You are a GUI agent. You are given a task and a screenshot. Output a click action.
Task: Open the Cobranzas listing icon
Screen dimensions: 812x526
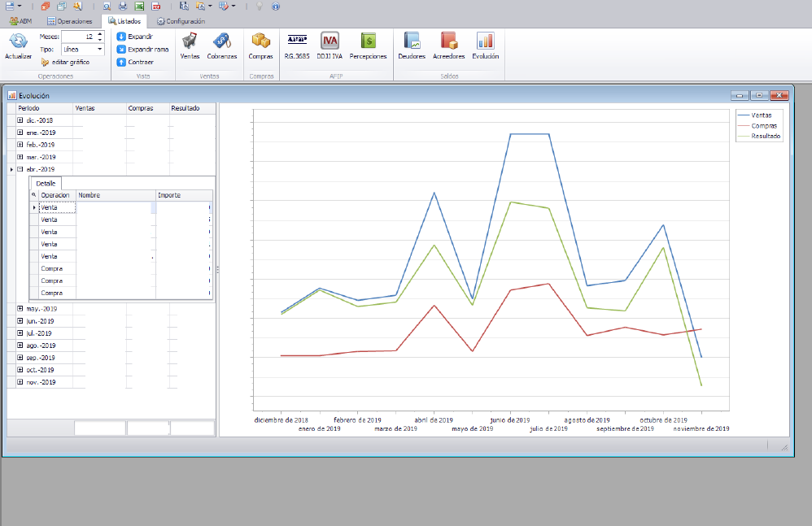pyautogui.click(x=221, y=41)
